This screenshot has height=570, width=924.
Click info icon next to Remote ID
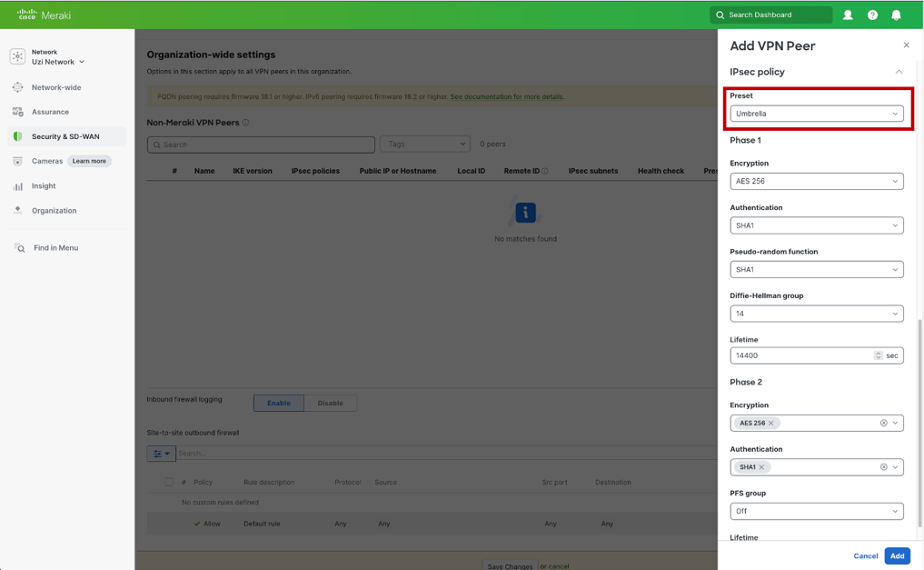[544, 171]
